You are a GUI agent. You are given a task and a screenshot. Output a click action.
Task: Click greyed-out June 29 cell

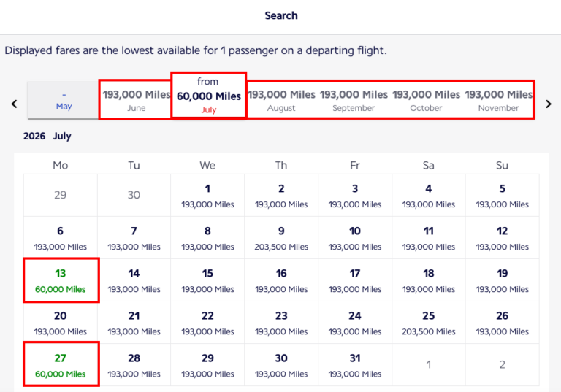[61, 196]
